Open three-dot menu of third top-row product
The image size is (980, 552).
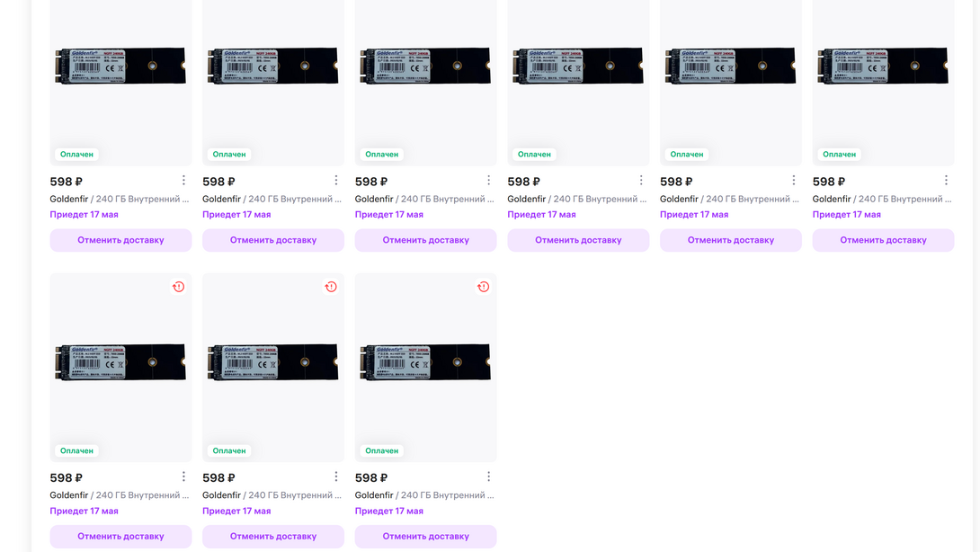tap(488, 181)
